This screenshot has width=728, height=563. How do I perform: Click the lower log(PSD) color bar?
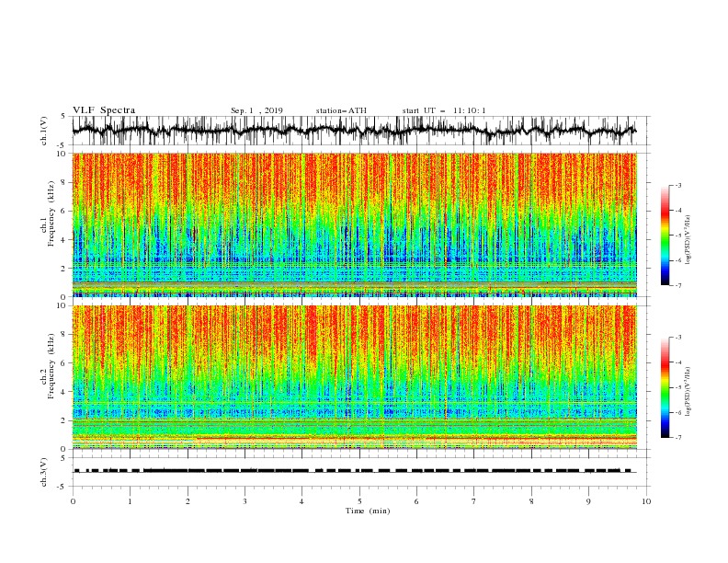(x=665, y=387)
